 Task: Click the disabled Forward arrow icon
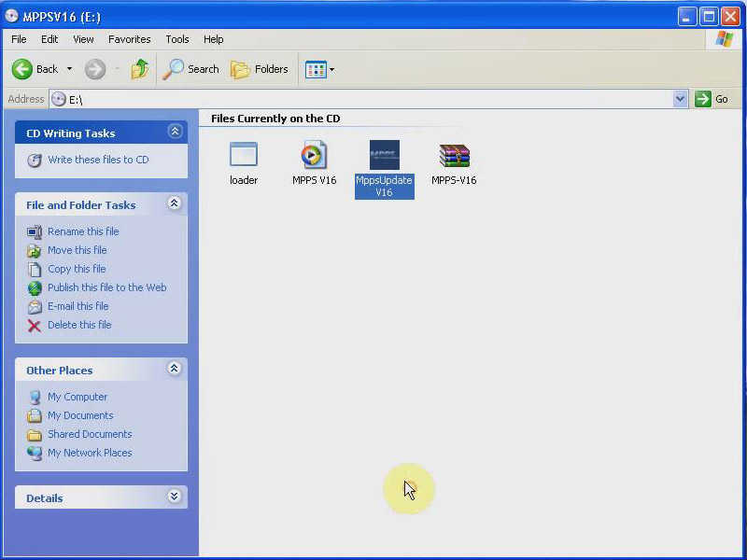coord(95,69)
